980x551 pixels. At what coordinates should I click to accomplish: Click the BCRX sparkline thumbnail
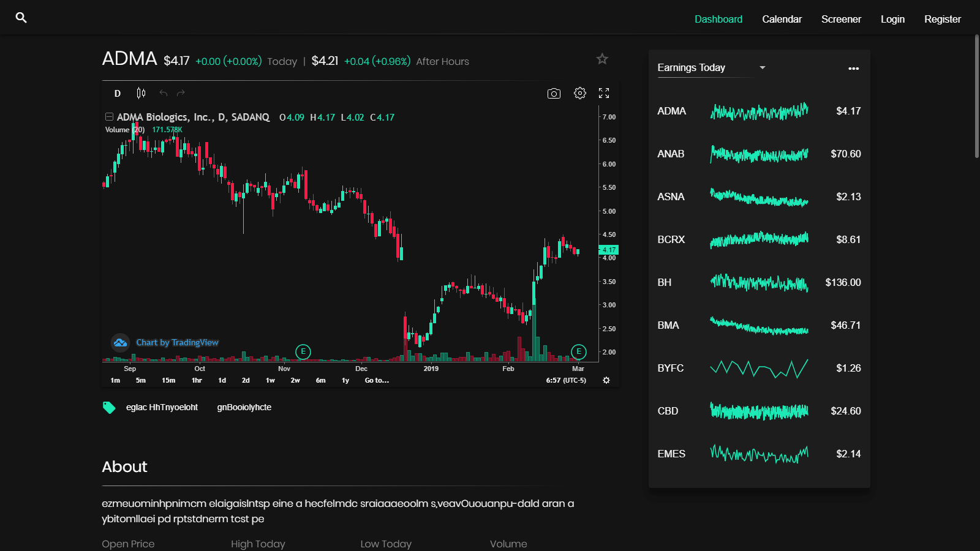point(758,240)
